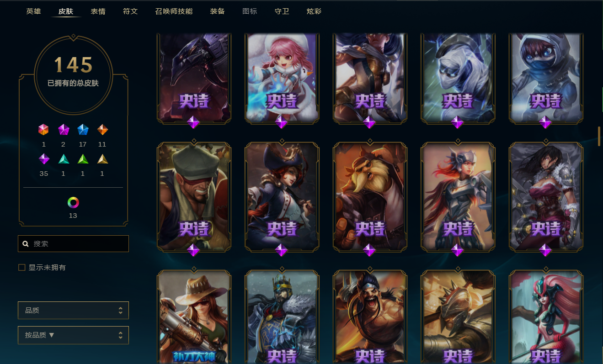Click the skin list scrollbar thumb
This screenshot has width=603, height=364.
click(599, 136)
